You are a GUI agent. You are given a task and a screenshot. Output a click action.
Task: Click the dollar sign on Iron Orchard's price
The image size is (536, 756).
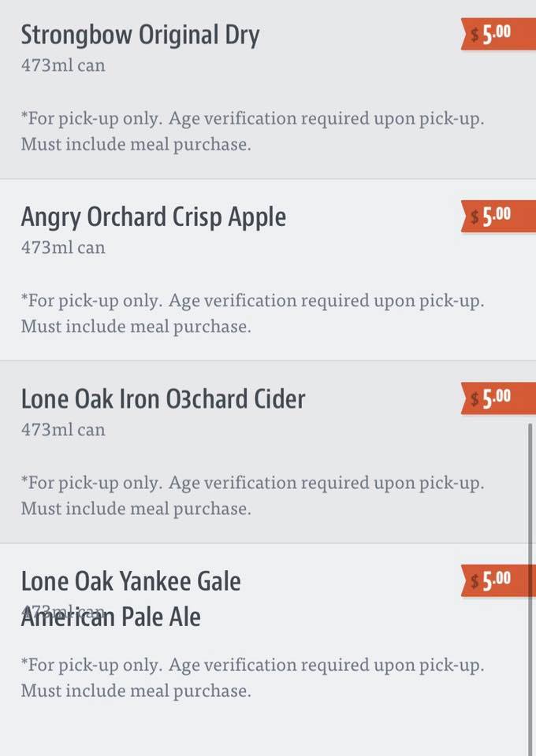coord(475,399)
